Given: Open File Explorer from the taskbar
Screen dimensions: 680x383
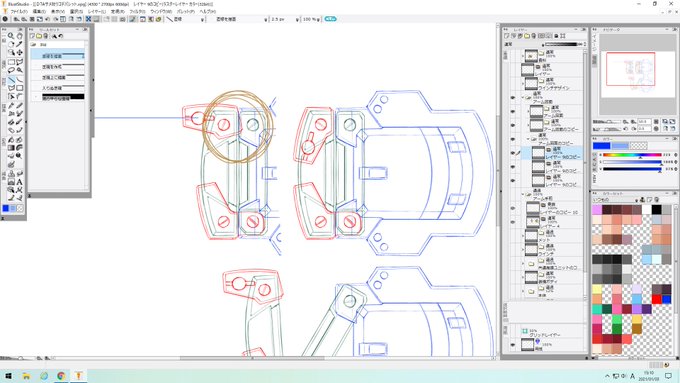Looking at the screenshot, I should pos(26,376).
